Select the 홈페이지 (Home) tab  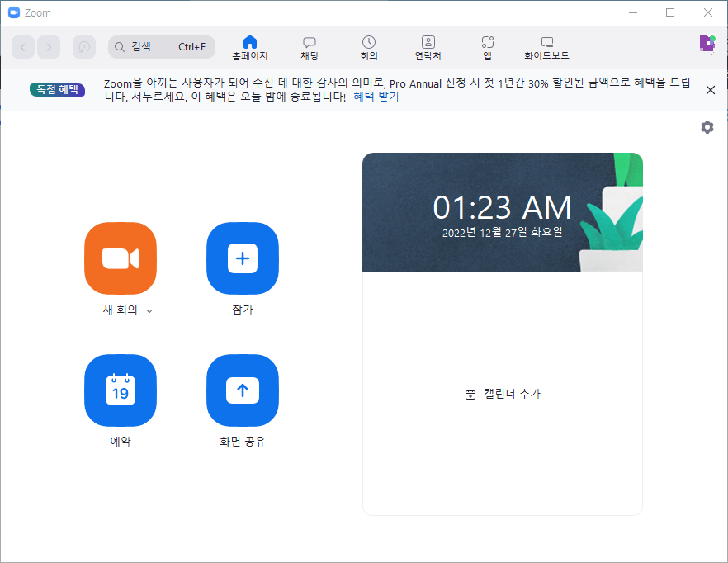coord(249,47)
